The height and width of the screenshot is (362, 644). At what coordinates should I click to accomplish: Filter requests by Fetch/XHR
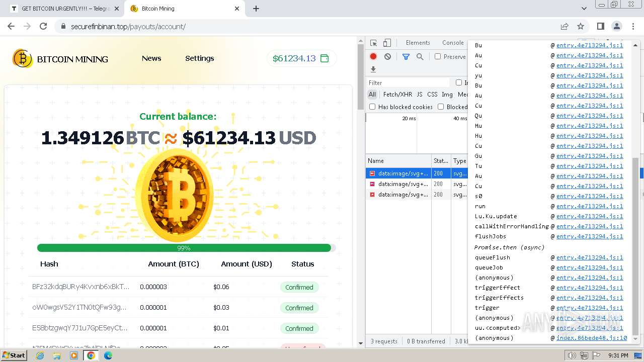pyautogui.click(x=397, y=95)
